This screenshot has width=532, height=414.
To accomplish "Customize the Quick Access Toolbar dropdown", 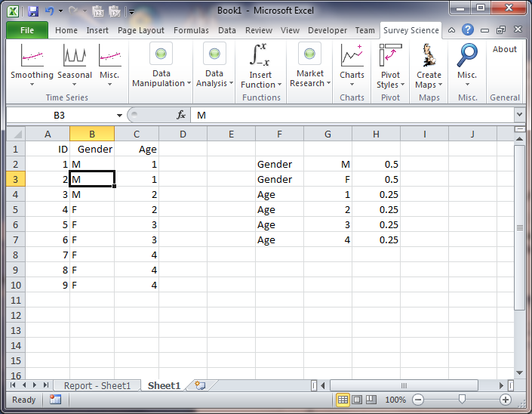I will tap(131, 12).
